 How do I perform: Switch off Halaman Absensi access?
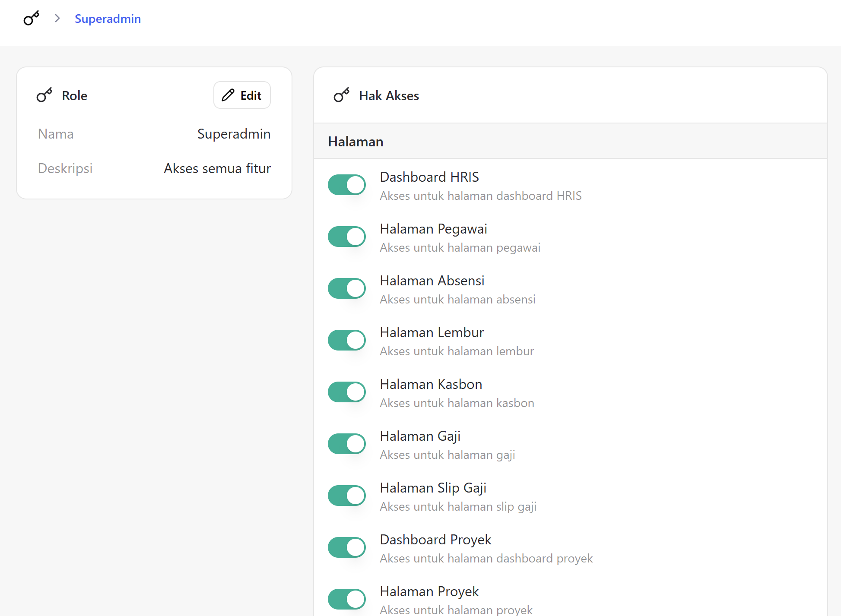346,289
